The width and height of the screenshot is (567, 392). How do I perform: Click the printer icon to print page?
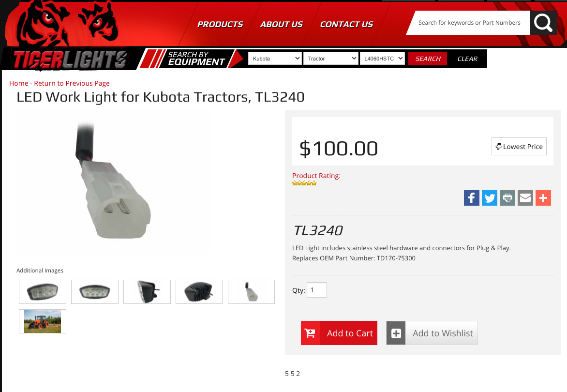click(507, 198)
